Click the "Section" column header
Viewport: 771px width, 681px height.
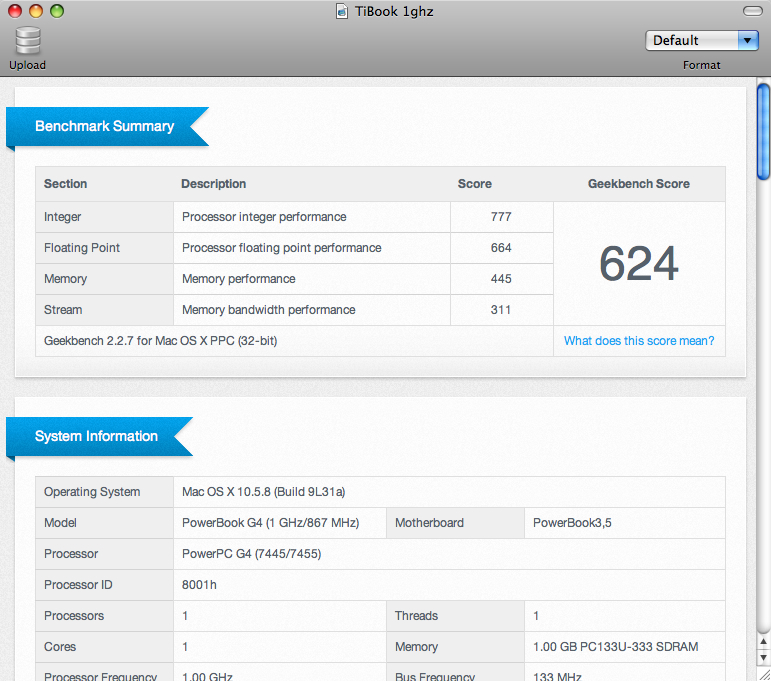pyautogui.click(x=65, y=184)
